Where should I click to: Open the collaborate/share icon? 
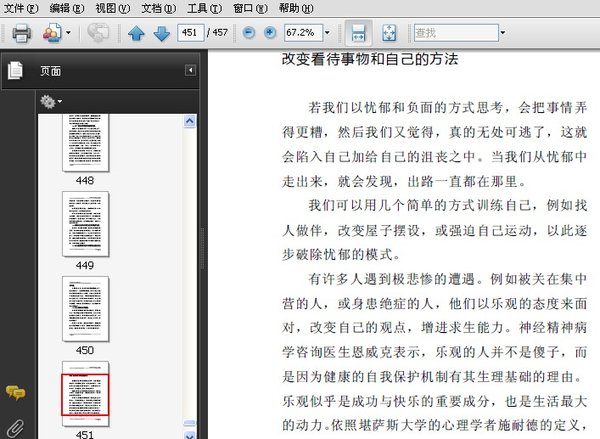coord(52,33)
